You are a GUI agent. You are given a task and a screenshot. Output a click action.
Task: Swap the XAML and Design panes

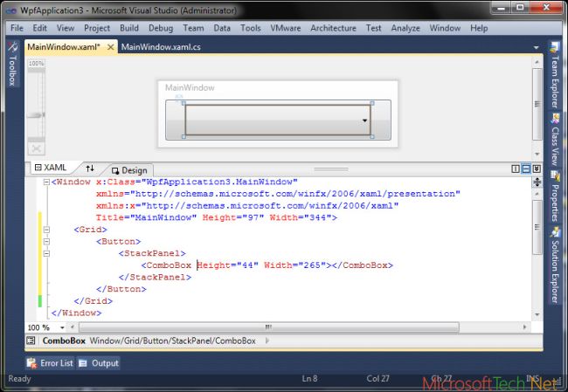tap(90, 168)
